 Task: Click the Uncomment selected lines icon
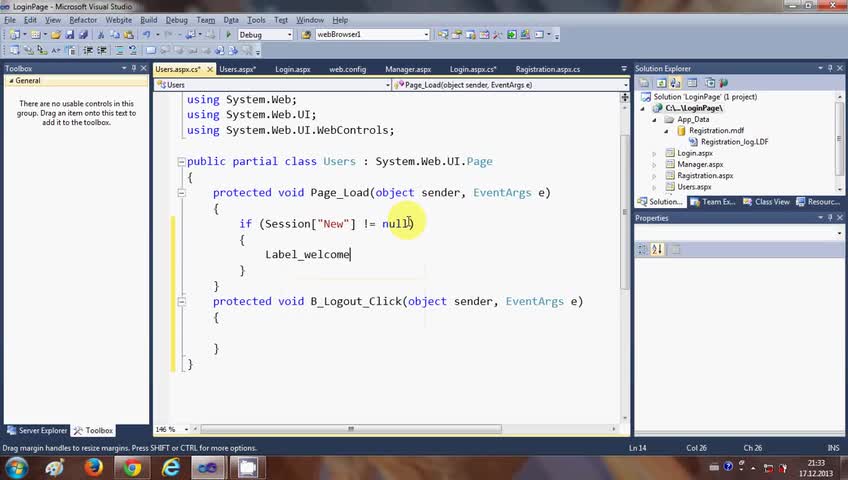coord(132,50)
